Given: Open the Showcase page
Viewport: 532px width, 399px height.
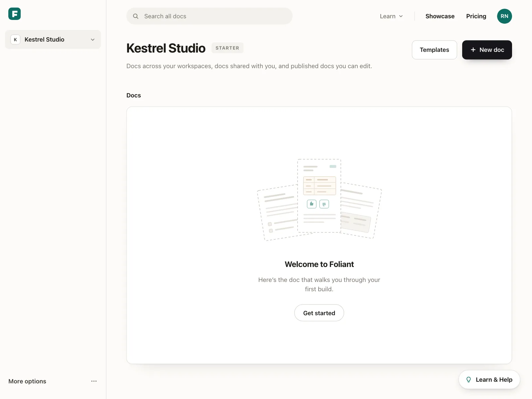Looking at the screenshot, I should pos(440,16).
